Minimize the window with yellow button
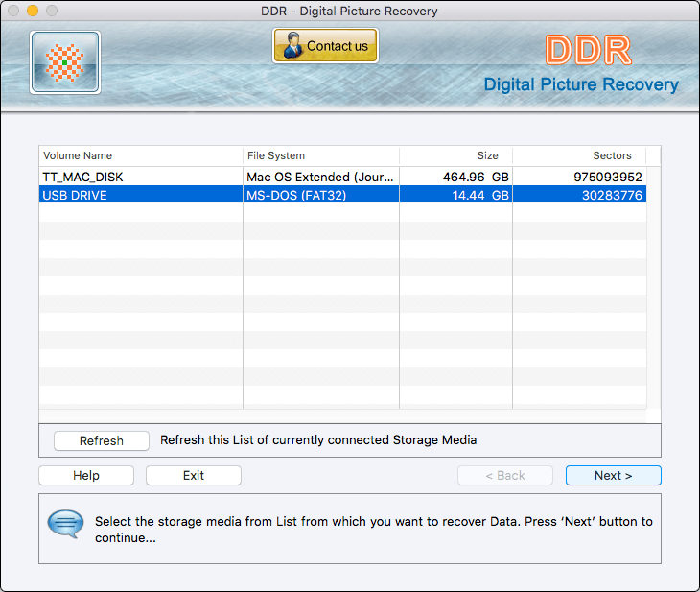This screenshot has height=592, width=700. (x=33, y=11)
